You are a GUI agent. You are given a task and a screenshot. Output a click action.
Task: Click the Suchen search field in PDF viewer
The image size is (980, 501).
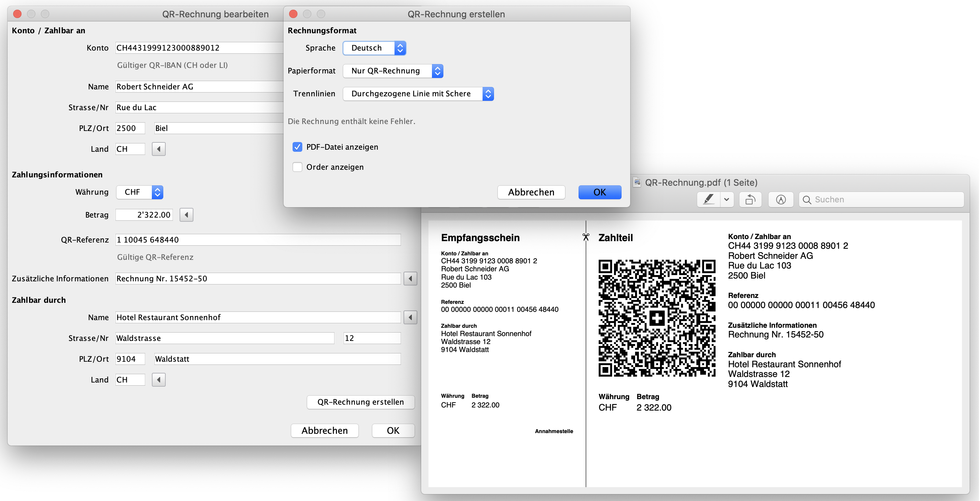[881, 200]
